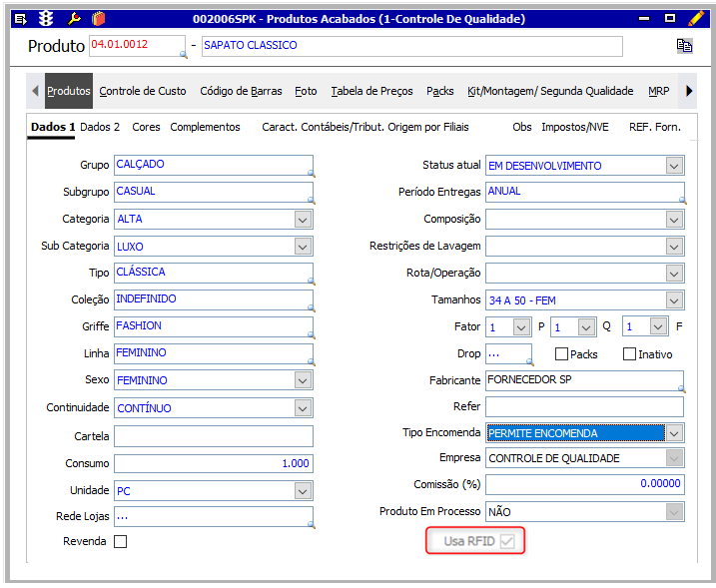Image resolution: width=716 pixels, height=588 pixels.
Task: Toggle the Revenda checkbox
Action: (x=121, y=542)
